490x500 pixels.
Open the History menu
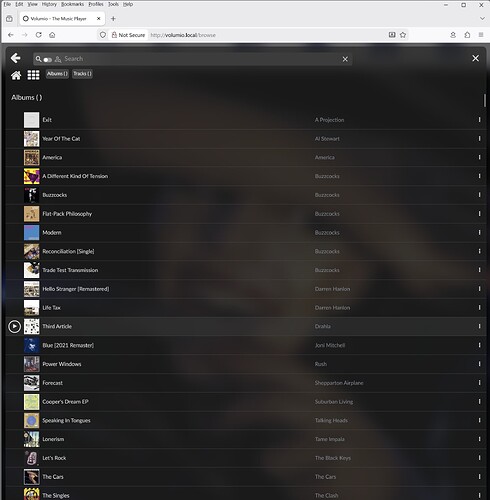point(49,4)
